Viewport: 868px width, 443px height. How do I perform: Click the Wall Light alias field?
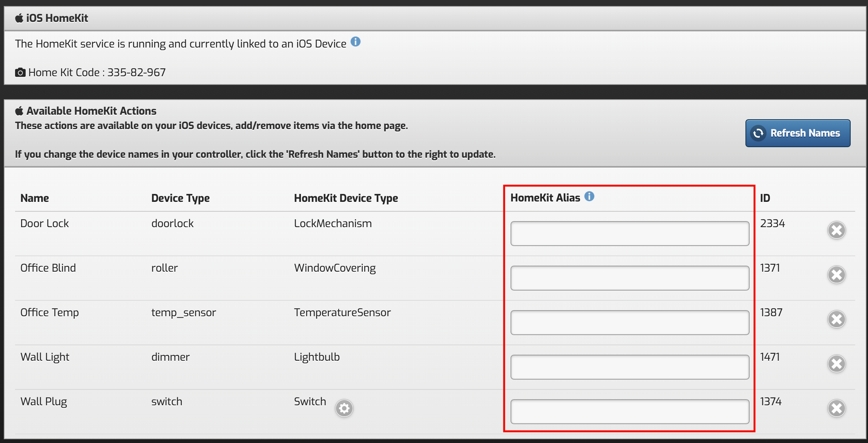click(x=629, y=367)
